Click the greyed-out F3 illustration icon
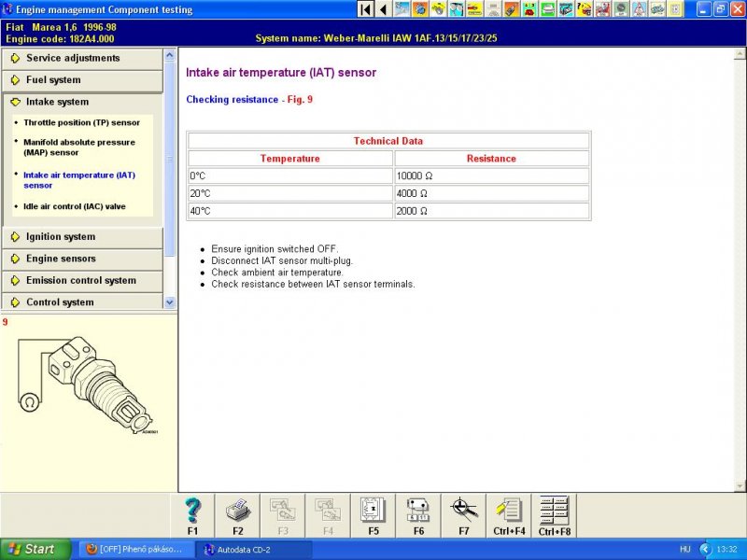Image resolution: width=747 pixels, height=560 pixels. [x=283, y=516]
